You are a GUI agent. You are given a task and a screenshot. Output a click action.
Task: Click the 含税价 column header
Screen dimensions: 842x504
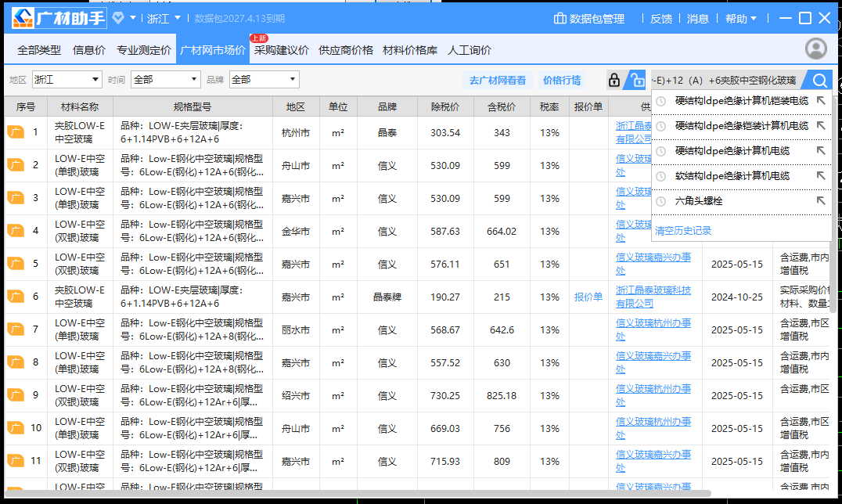click(502, 106)
